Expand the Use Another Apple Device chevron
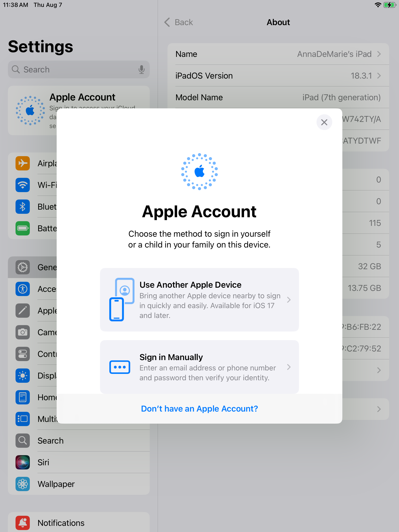This screenshot has height=532, width=399. pos(289,300)
